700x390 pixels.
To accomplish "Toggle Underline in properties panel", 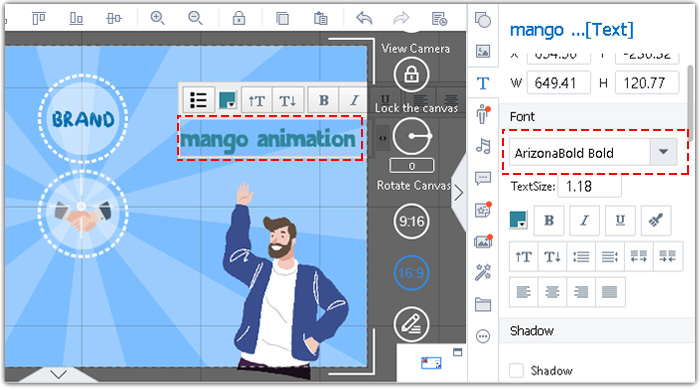I will click(620, 220).
